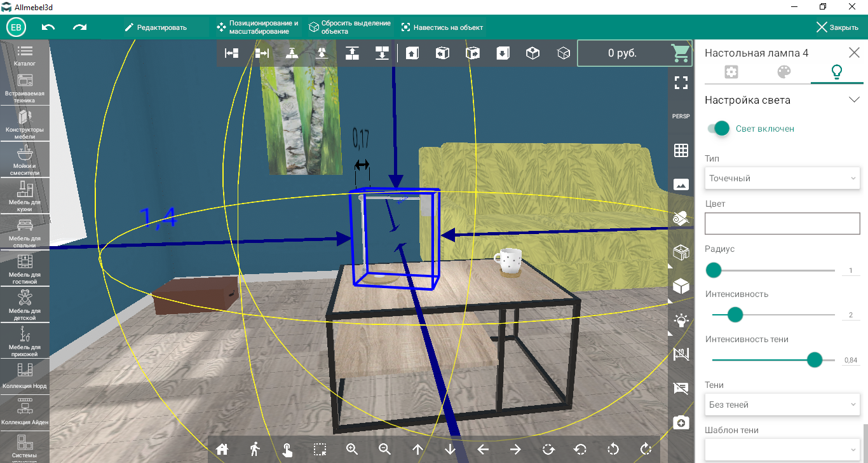Click 'Позиционирование и масштабирование'

click(x=257, y=27)
